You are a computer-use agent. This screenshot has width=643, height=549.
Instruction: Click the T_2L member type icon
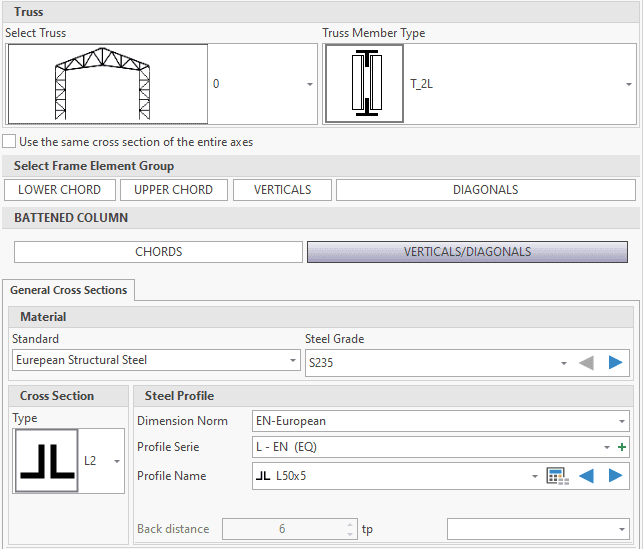(x=364, y=84)
